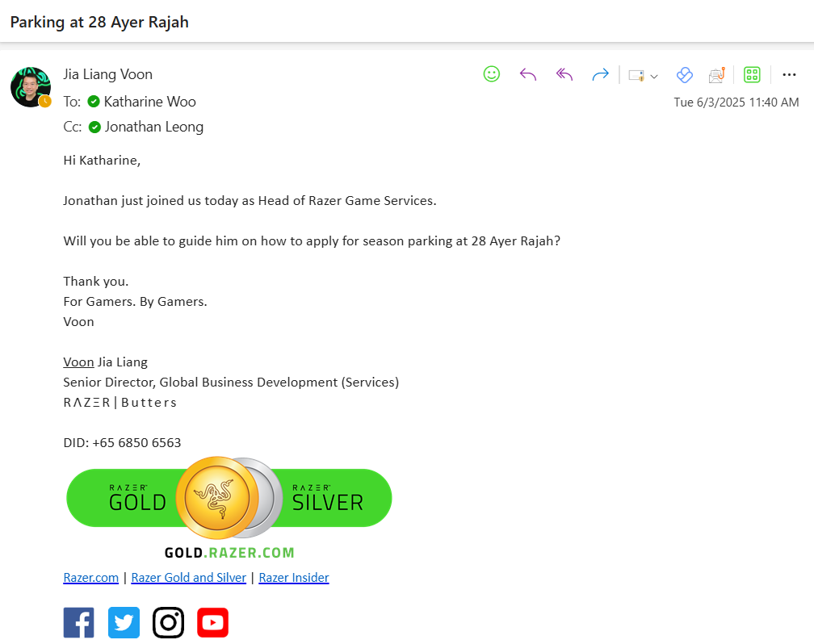Click the Cc recipient Jonathan Leong
This screenshot has height=644, width=814.
(x=154, y=127)
